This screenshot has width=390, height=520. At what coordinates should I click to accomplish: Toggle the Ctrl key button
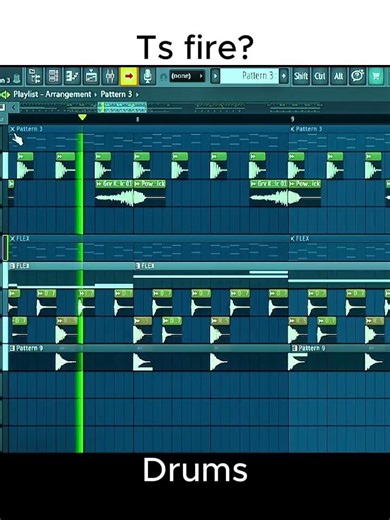click(x=320, y=76)
